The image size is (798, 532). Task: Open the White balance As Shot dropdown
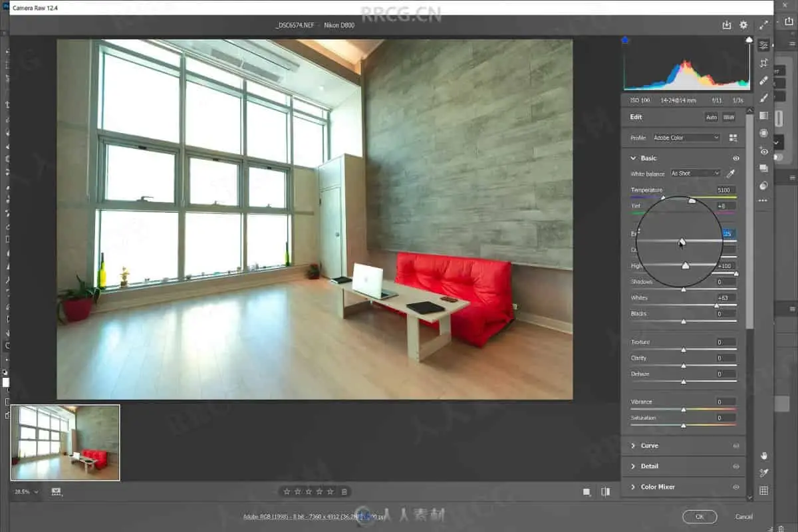click(695, 174)
